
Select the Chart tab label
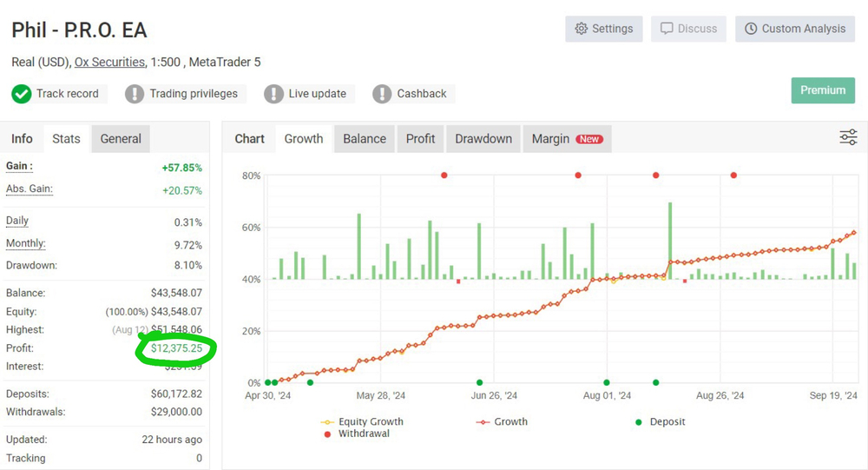point(250,138)
